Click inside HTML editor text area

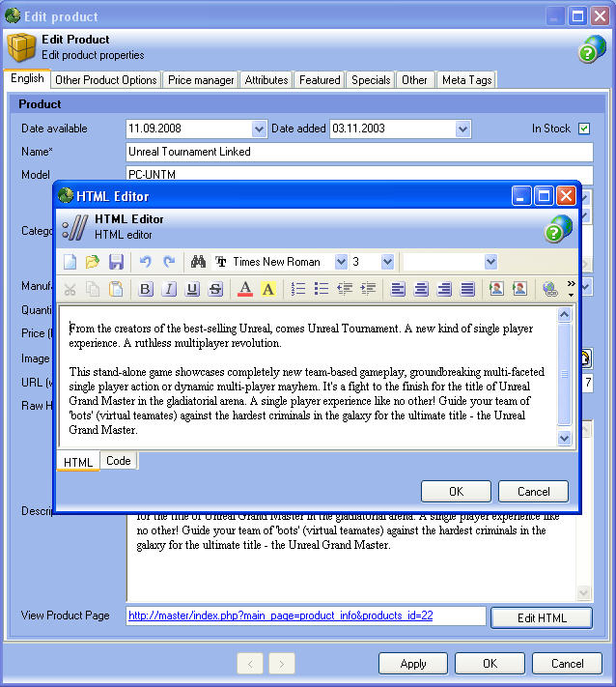click(x=308, y=377)
